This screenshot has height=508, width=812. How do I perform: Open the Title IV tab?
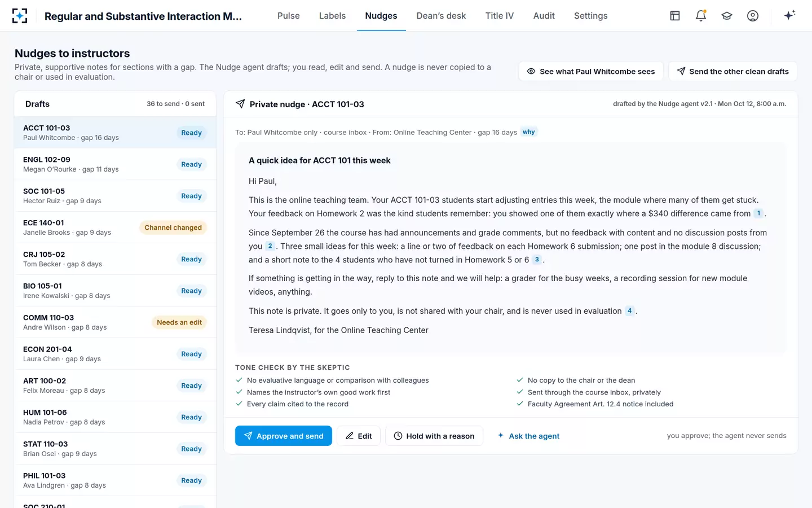point(500,16)
